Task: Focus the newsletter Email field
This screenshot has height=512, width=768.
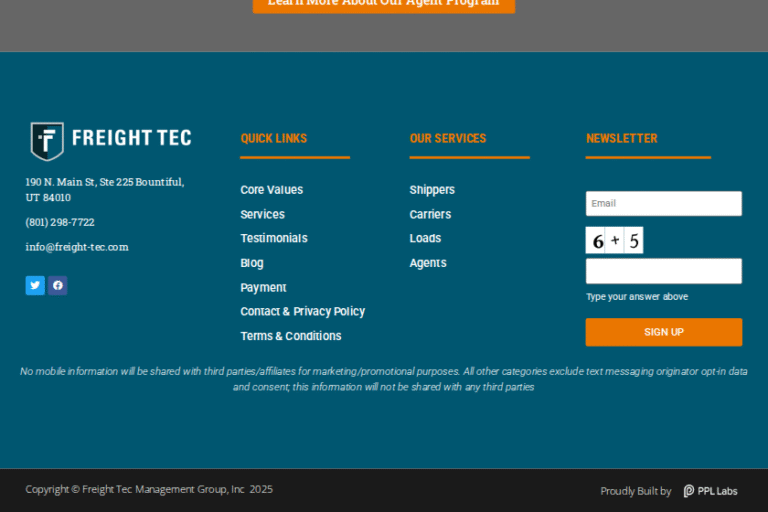Action: [x=663, y=204]
